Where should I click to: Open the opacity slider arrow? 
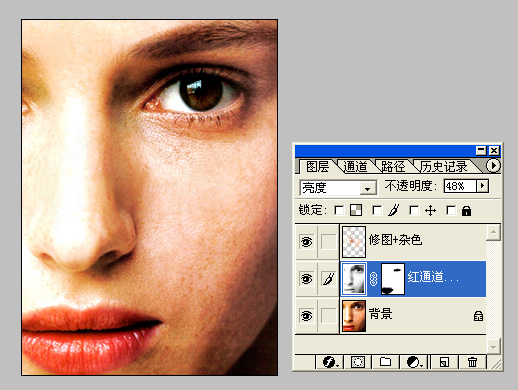click(482, 186)
